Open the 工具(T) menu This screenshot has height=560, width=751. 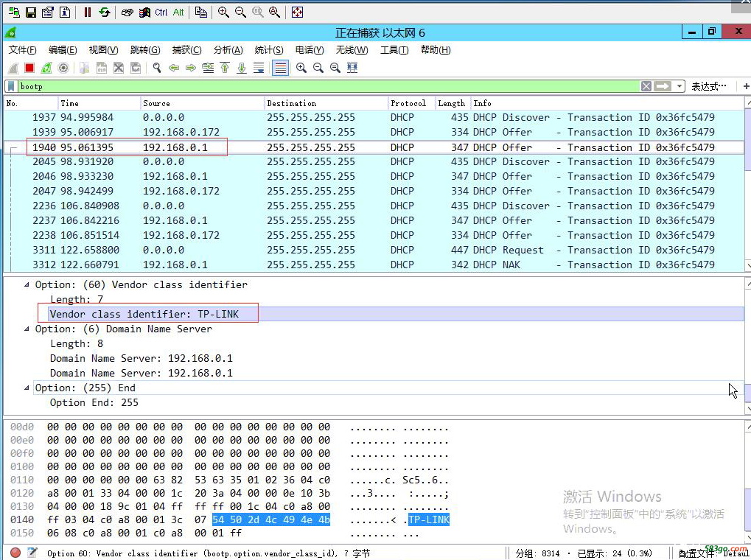coord(394,50)
